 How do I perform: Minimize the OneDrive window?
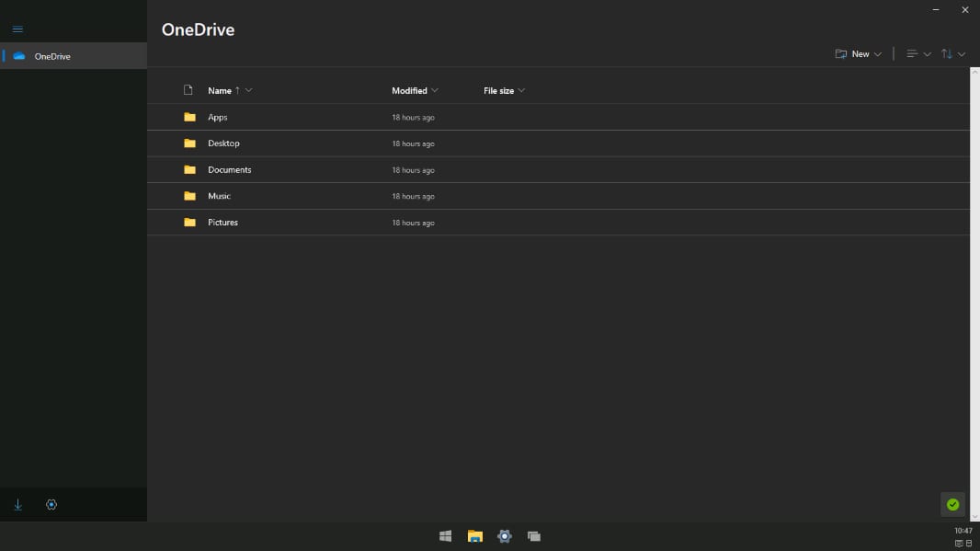pyautogui.click(x=936, y=10)
